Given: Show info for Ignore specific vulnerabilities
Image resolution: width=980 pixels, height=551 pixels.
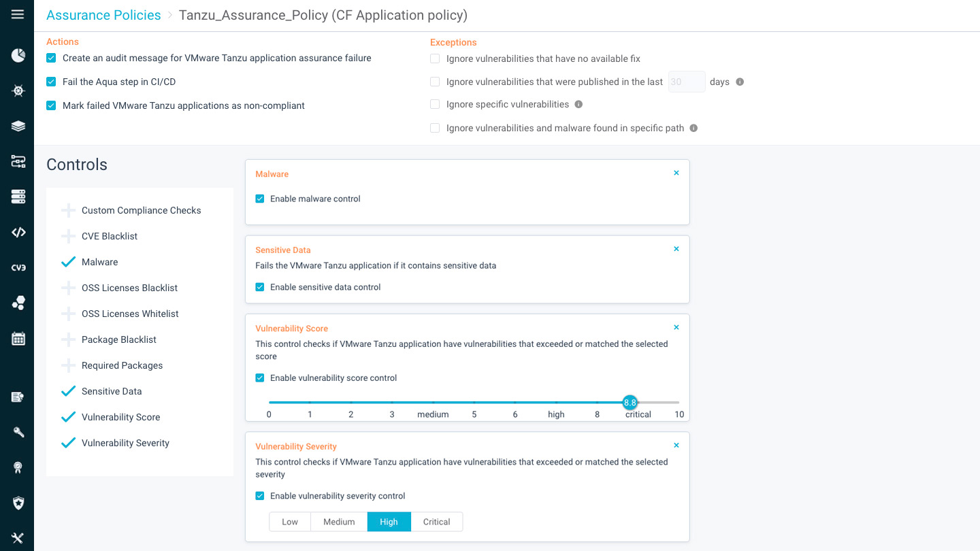Looking at the screenshot, I should tap(578, 105).
